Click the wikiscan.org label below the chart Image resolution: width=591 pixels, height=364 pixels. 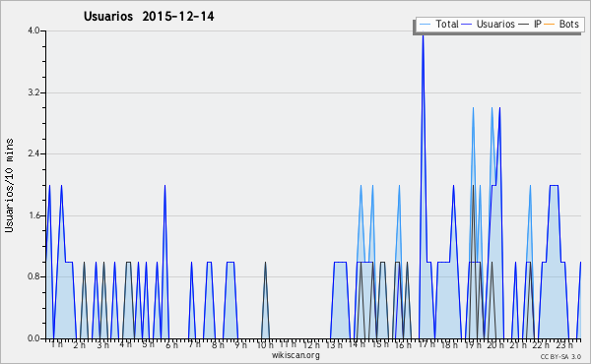click(295, 355)
